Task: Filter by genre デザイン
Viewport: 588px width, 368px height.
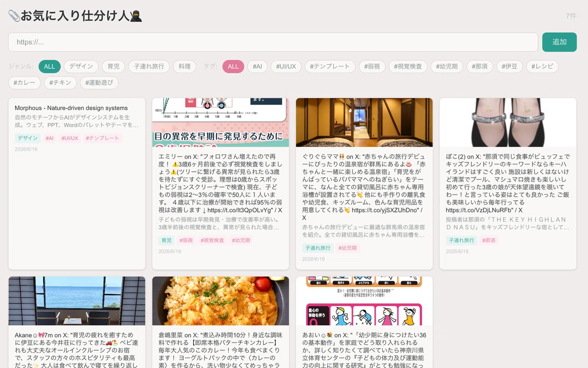Action: pos(81,66)
